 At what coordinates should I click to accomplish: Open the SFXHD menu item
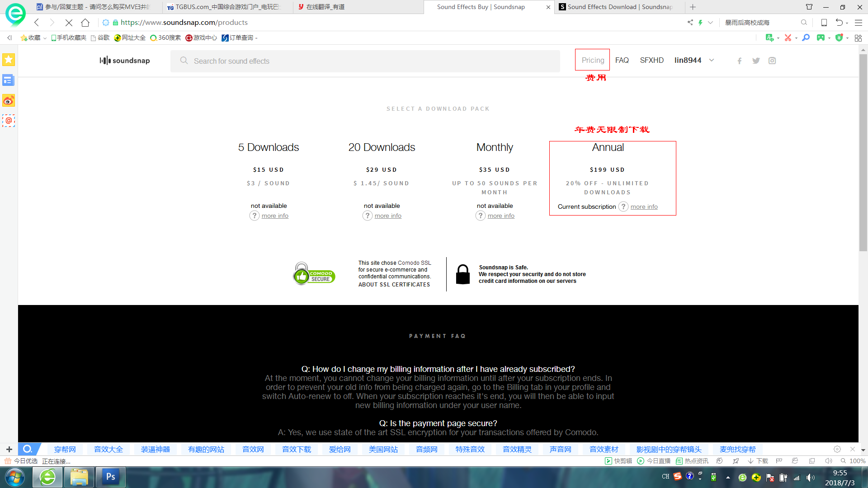point(651,60)
